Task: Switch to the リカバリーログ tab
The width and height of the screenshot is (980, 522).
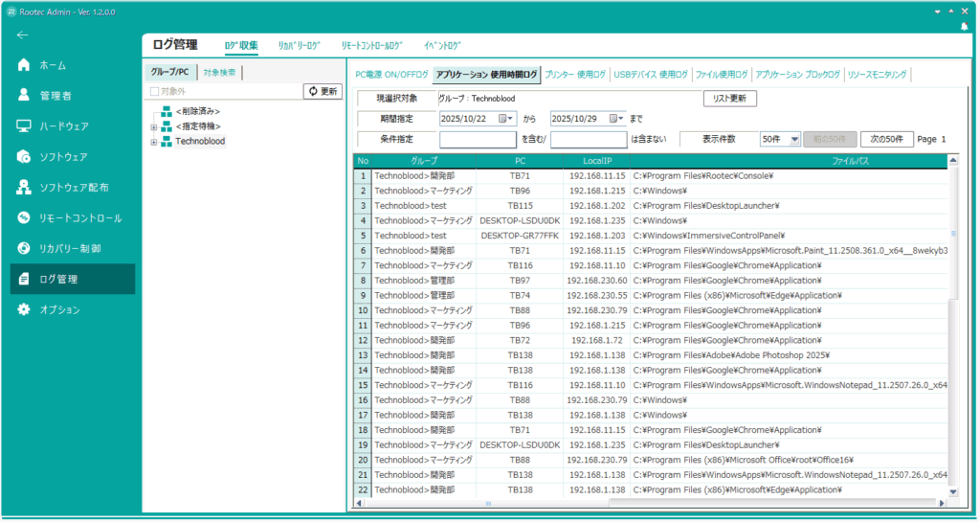Action: point(300,45)
